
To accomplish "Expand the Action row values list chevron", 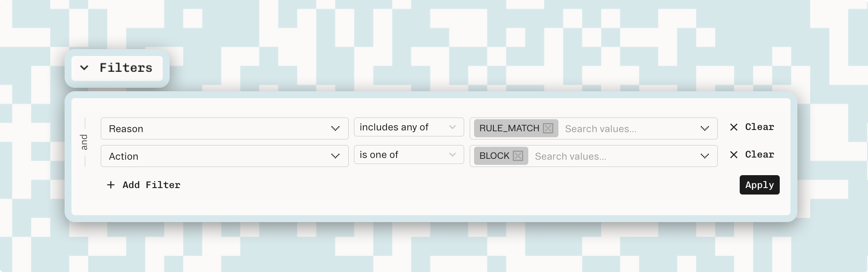I will [704, 156].
